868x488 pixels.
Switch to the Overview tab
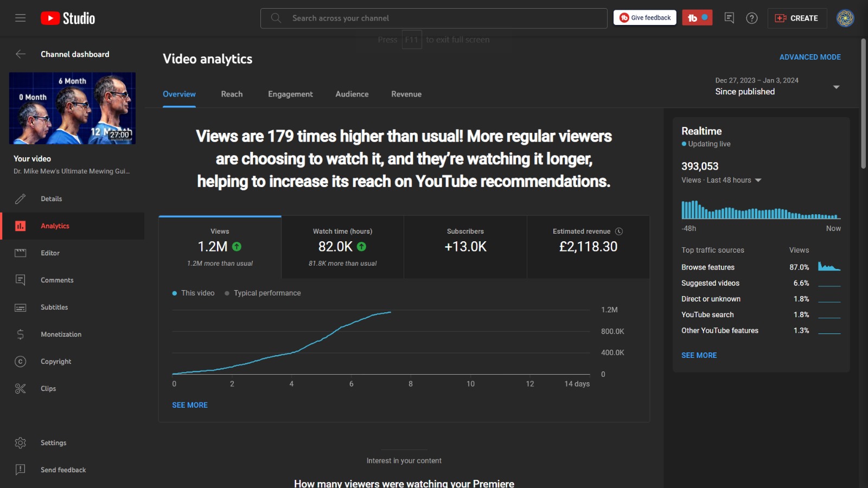[179, 94]
